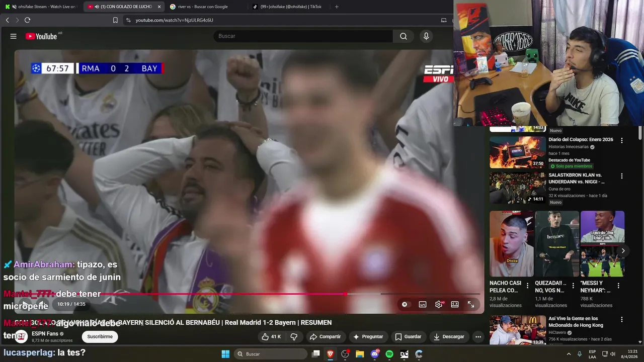Open the Diario del Colapso: Enero 2026 thumbnail
644x362 pixels.
pos(518,152)
